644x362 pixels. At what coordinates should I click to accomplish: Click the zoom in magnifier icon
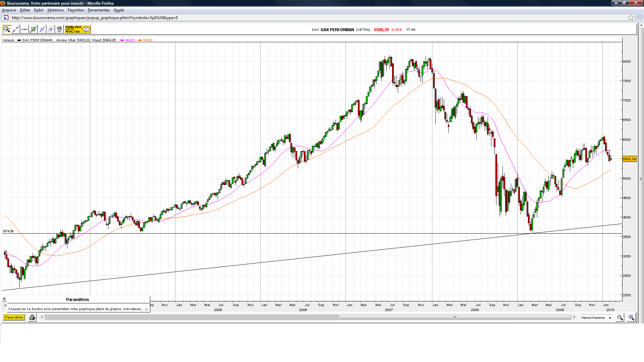click(x=631, y=317)
